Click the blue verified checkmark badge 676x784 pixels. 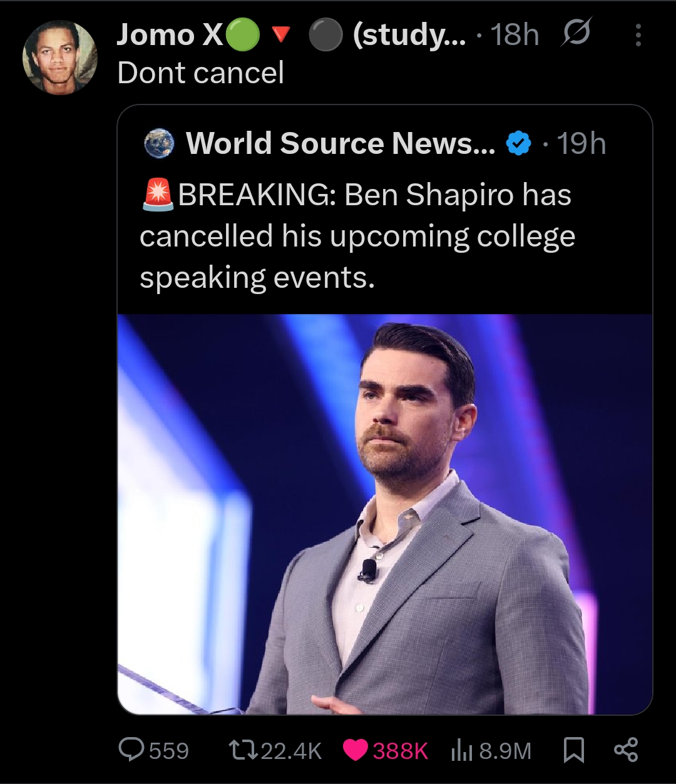point(518,144)
